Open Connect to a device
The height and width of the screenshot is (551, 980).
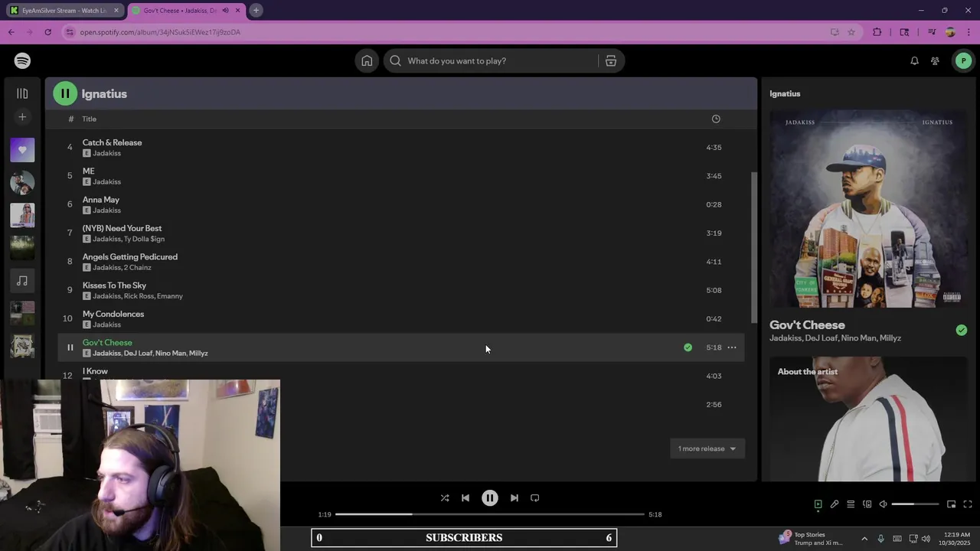click(867, 504)
